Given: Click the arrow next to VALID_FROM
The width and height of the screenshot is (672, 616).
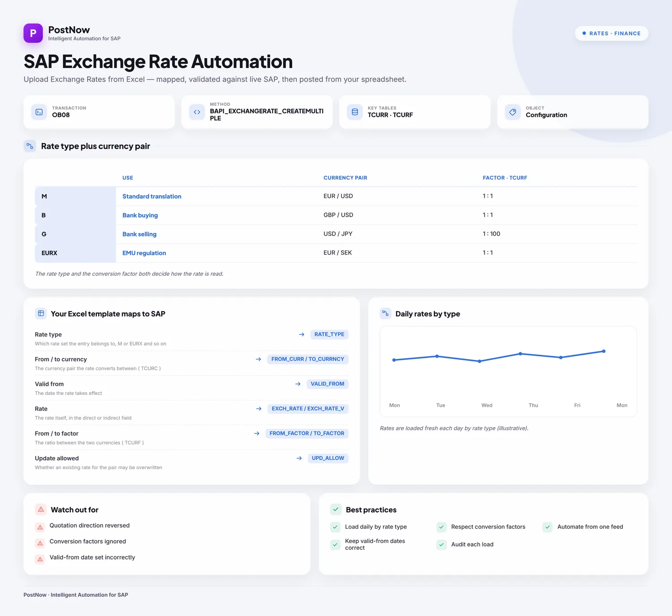Looking at the screenshot, I should [x=298, y=384].
